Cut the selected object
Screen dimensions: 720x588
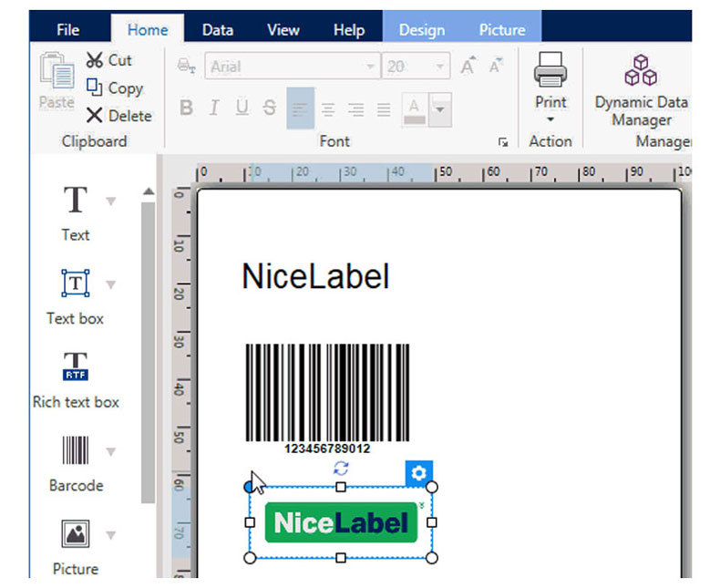click(109, 60)
